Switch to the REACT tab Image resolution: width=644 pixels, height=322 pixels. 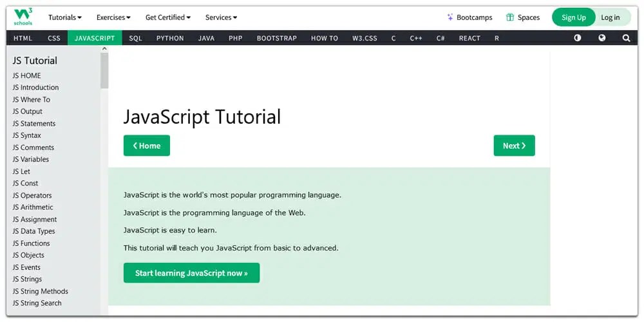click(x=469, y=38)
